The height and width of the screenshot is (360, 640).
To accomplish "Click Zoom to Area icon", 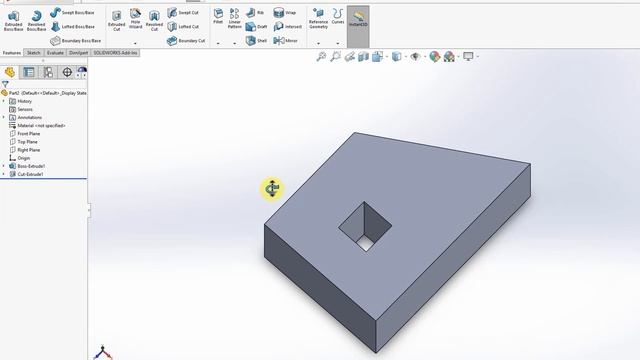I will point(336,57).
